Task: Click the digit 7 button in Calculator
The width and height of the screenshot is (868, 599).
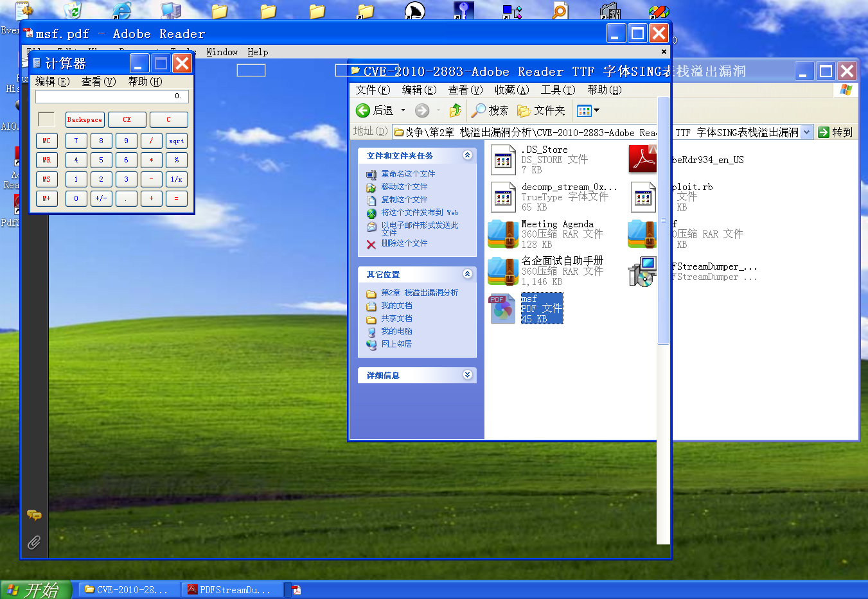Action: (76, 141)
